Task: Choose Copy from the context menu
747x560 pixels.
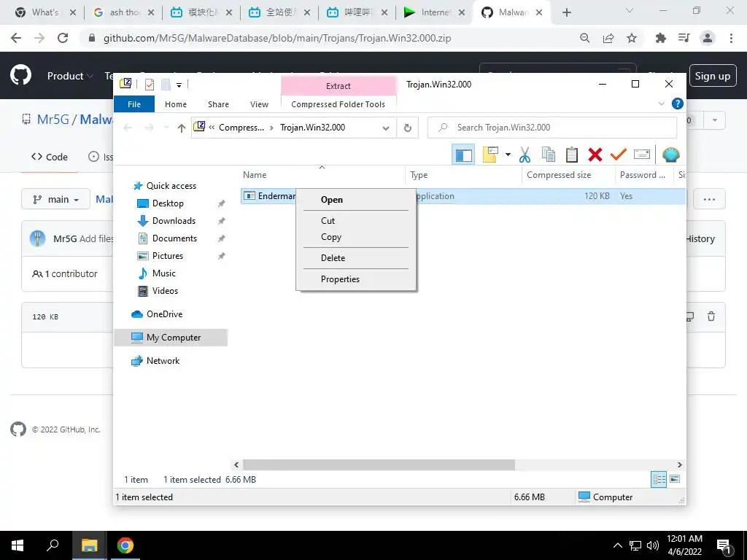Action: (x=356, y=237)
